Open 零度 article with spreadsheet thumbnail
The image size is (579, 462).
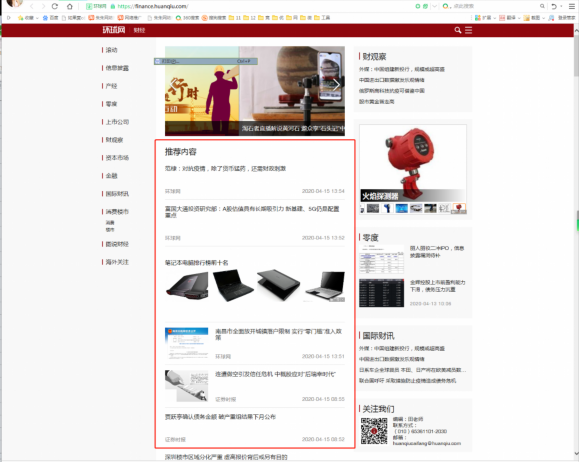coord(381,259)
